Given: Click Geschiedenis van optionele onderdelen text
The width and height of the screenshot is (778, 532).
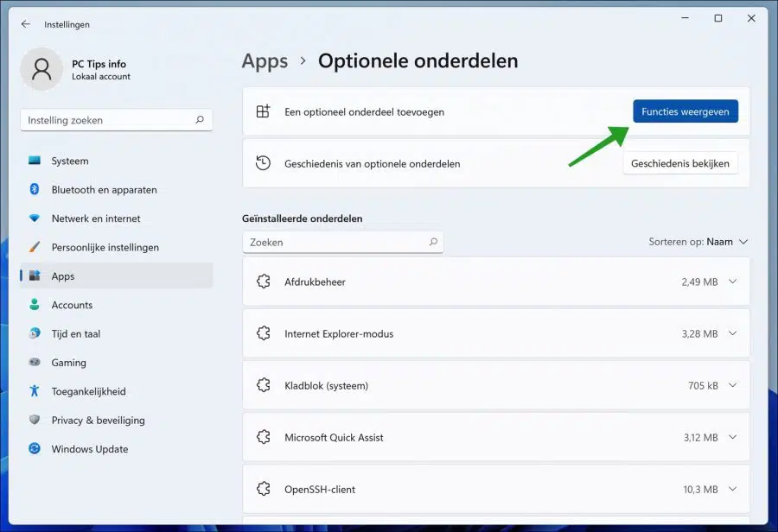Looking at the screenshot, I should click(x=372, y=163).
